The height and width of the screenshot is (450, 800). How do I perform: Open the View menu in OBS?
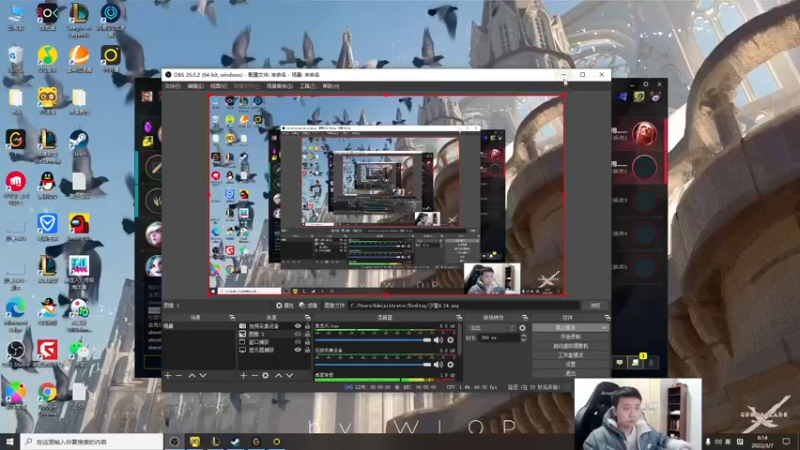218,86
